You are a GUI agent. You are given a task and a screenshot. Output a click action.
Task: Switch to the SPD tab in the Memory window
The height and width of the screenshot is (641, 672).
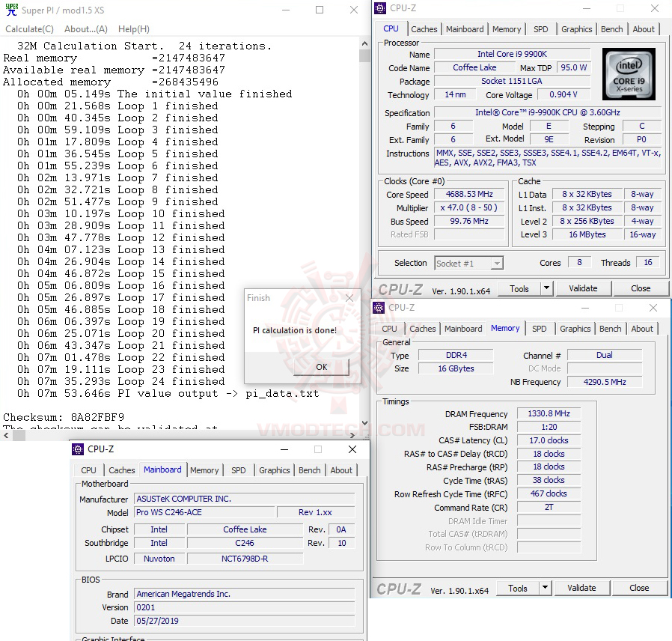(x=540, y=328)
